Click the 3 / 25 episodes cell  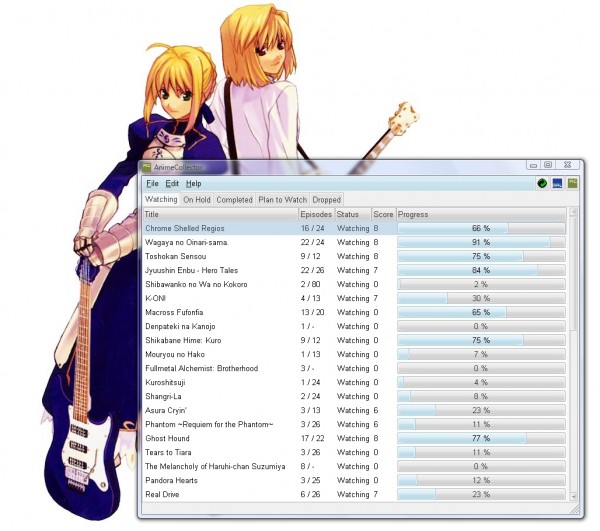point(310,481)
